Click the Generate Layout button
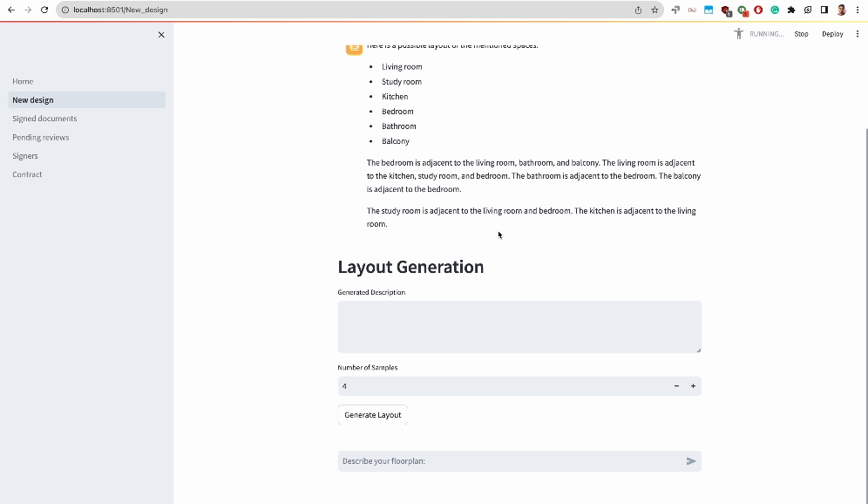This screenshot has height=504, width=868. (x=372, y=415)
